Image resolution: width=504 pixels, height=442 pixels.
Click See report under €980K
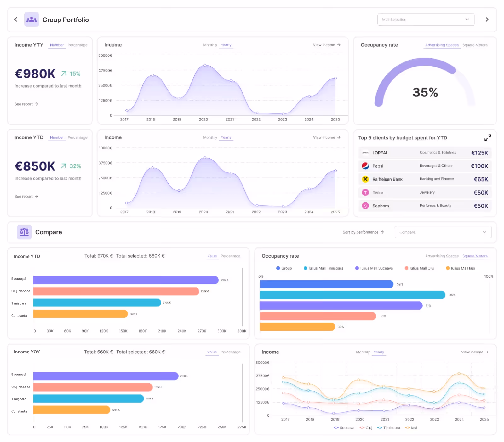pos(26,104)
